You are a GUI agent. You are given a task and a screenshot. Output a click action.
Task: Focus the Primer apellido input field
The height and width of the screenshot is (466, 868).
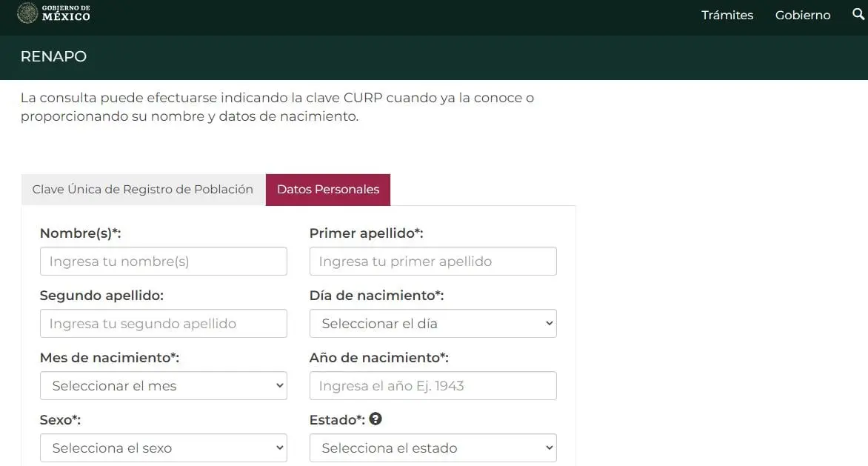[x=433, y=262]
